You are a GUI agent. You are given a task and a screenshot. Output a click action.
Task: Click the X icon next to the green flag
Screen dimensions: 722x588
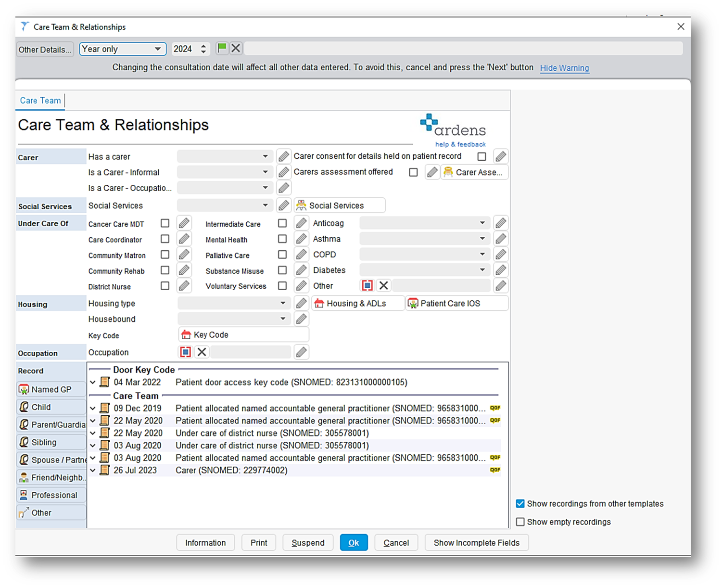coord(236,48)
